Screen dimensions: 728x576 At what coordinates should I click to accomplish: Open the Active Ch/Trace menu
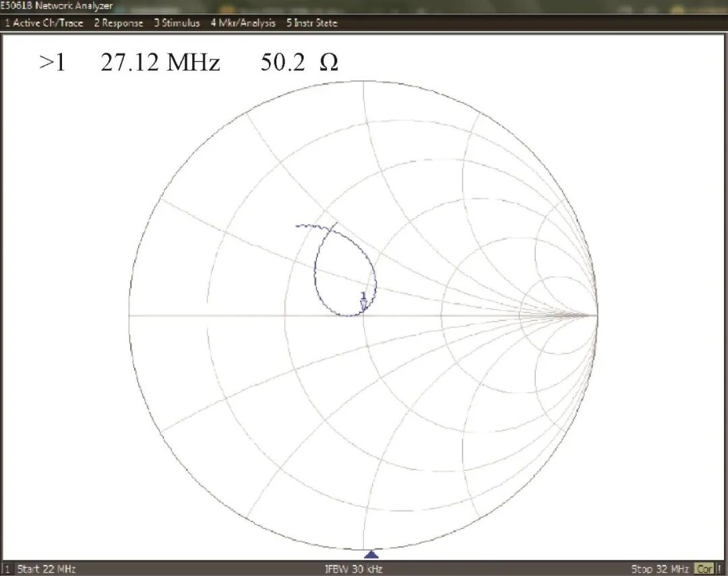click(44, 23)
